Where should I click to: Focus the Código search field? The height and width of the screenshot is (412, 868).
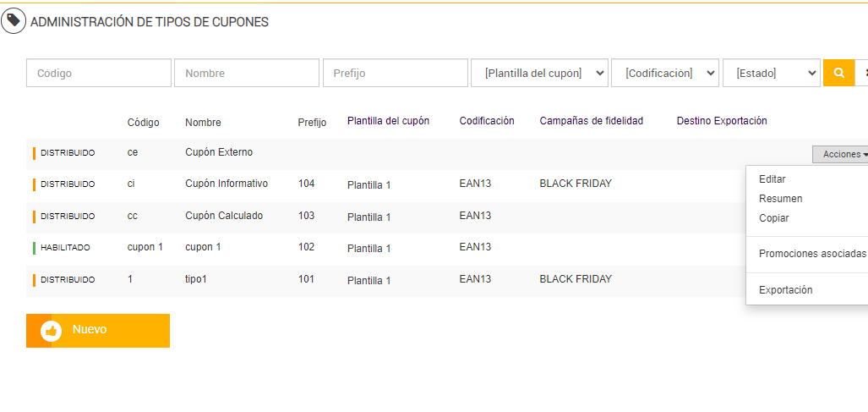[99, 73]
